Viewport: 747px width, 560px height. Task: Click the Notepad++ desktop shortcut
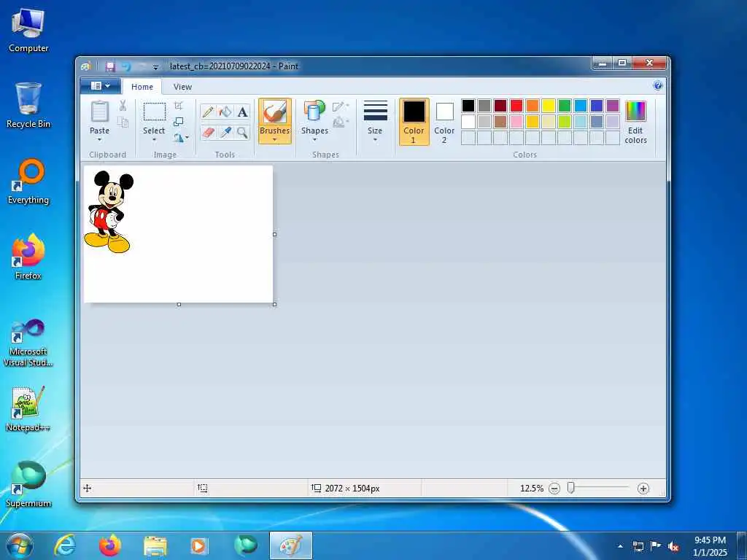[x=28, y=408]
